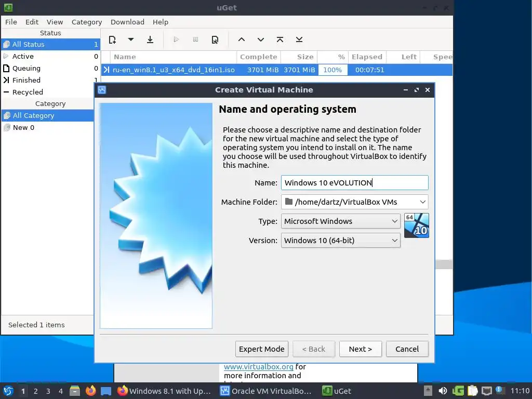Maximize the Create Virtual Machine dialog
532x399 pixels.
click(x=416, y=90)
